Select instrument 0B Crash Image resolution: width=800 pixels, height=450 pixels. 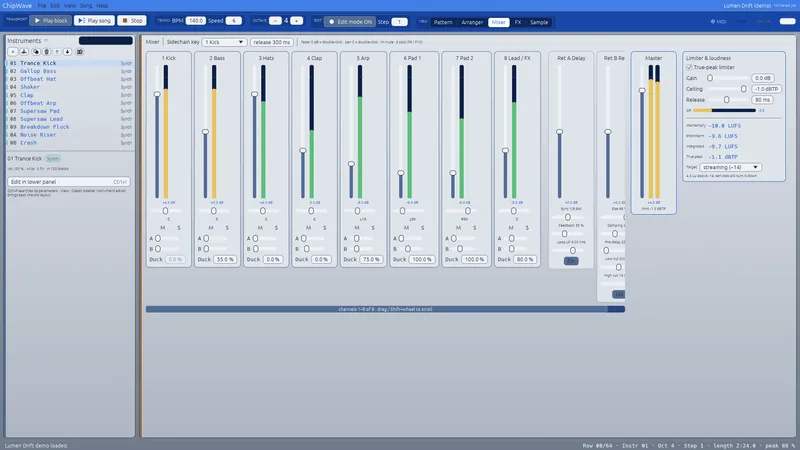[69, 143]
